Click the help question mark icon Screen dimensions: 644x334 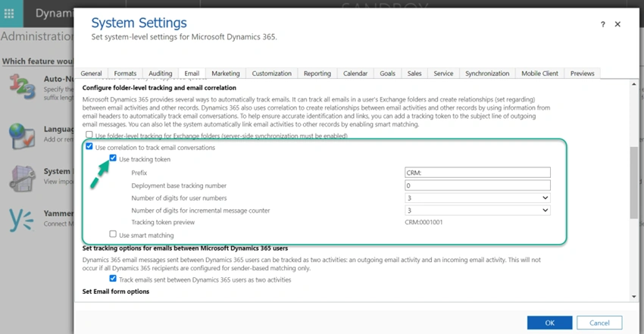point(602,25)
